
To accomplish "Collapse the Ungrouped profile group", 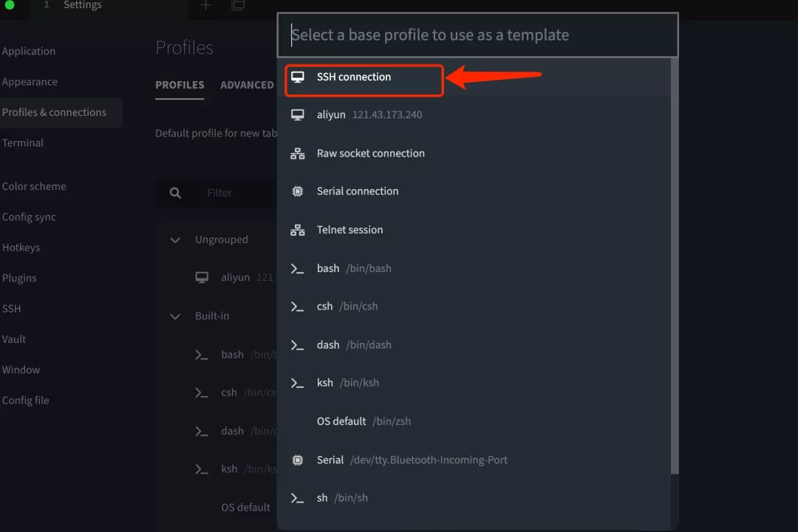I will [175, 240].
